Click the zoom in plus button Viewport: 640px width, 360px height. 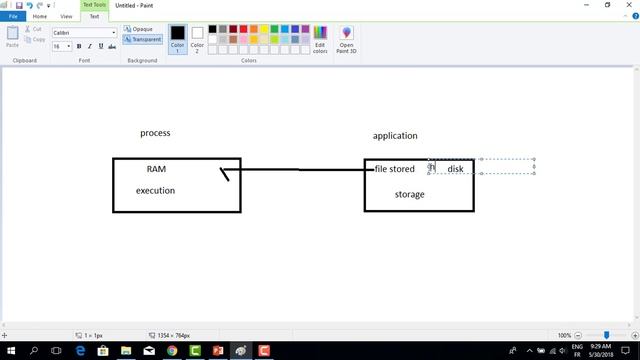pos(635,336)
